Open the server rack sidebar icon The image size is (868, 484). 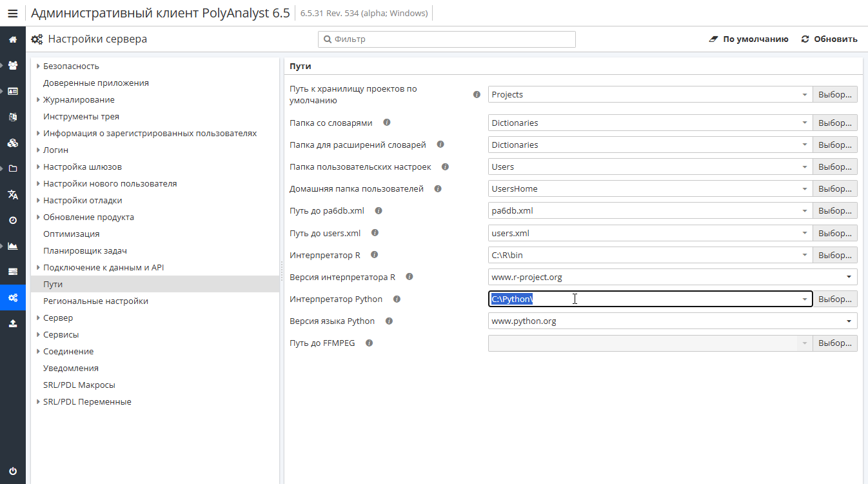point(13,272)
